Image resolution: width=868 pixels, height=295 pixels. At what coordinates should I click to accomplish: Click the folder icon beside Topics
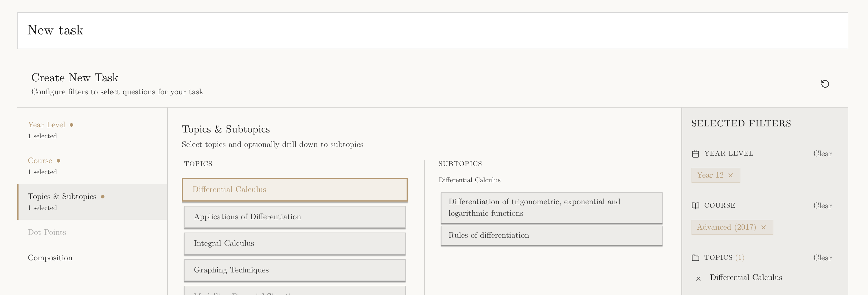[x=695, y=258]
